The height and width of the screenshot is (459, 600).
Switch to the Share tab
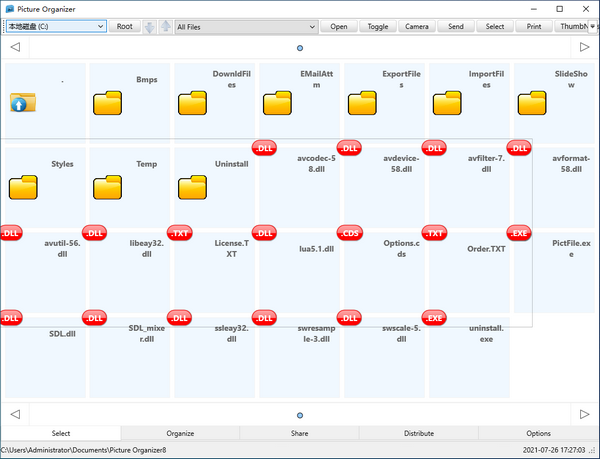click(300, 433)
